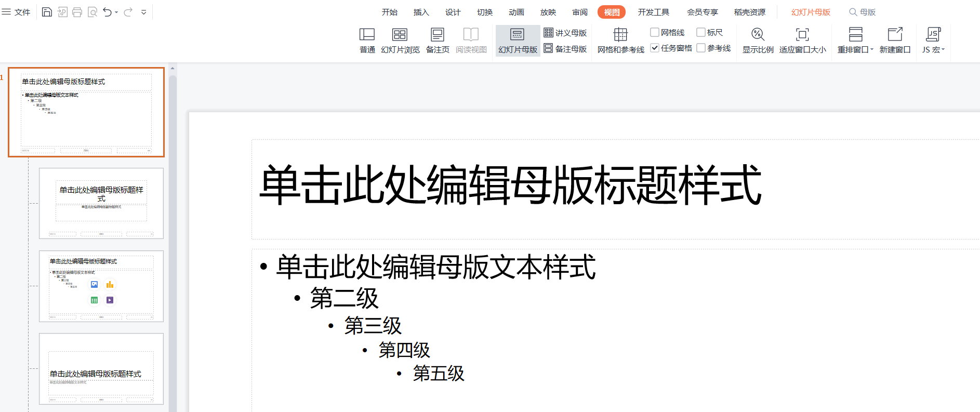Open the 会员专享 tab
Image resolution: width=980 pixels, height=412 pixels.
click(702, 12)
